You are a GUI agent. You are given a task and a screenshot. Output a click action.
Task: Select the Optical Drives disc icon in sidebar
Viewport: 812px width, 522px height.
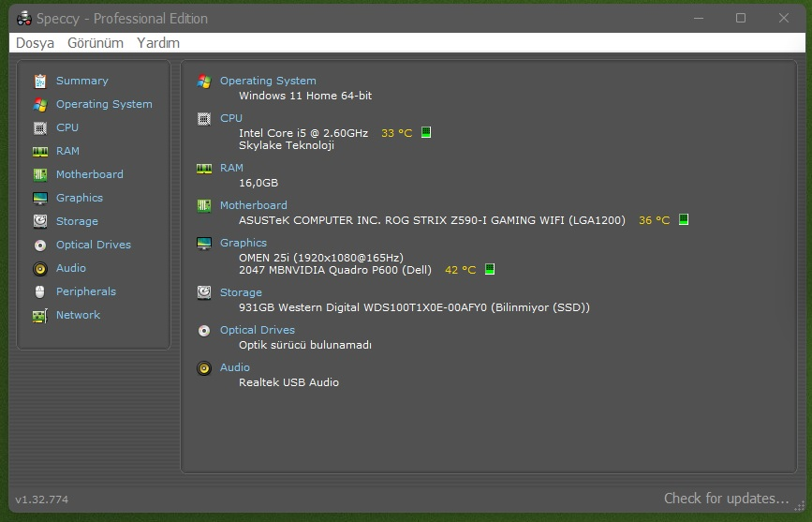point(40,245)
